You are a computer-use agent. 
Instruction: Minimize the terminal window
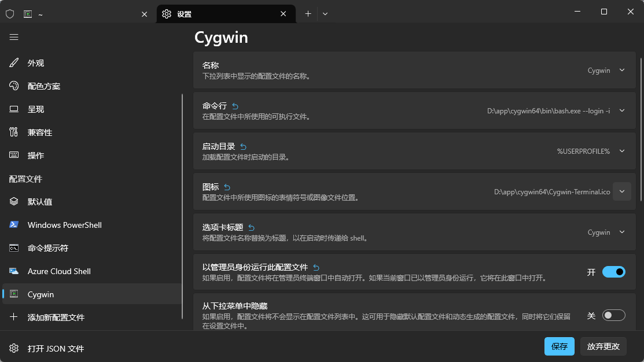[x=577, y=12]
